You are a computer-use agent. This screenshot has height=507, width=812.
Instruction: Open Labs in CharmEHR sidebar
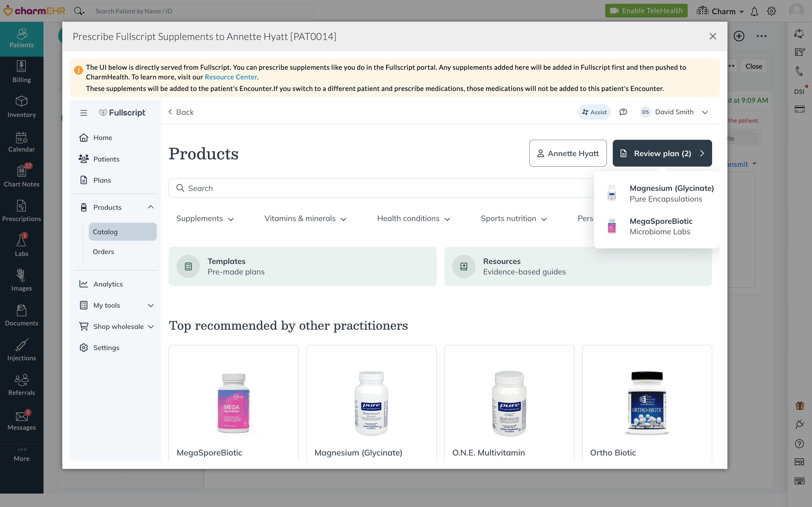21,245
